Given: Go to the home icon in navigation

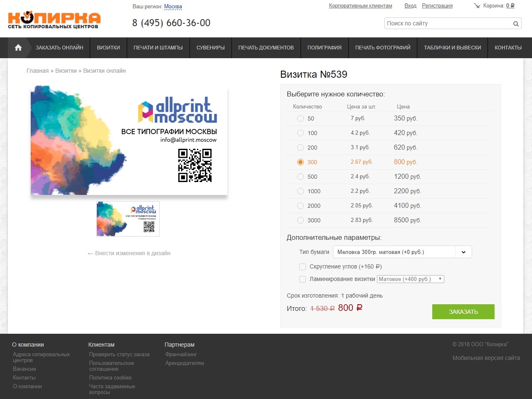Looking at the screenshot, I should 18,48.
